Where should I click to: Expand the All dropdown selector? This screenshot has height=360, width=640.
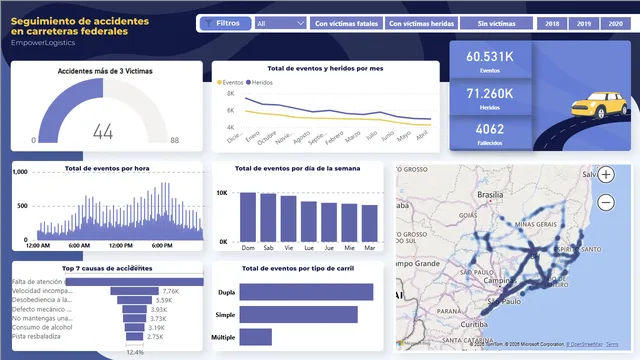tap(280, 23)
